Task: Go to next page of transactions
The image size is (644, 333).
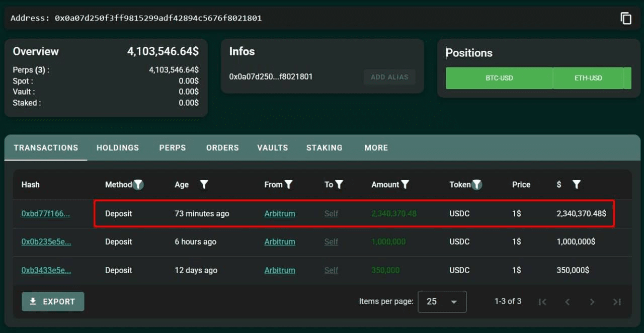Action: tap(592, 302)
